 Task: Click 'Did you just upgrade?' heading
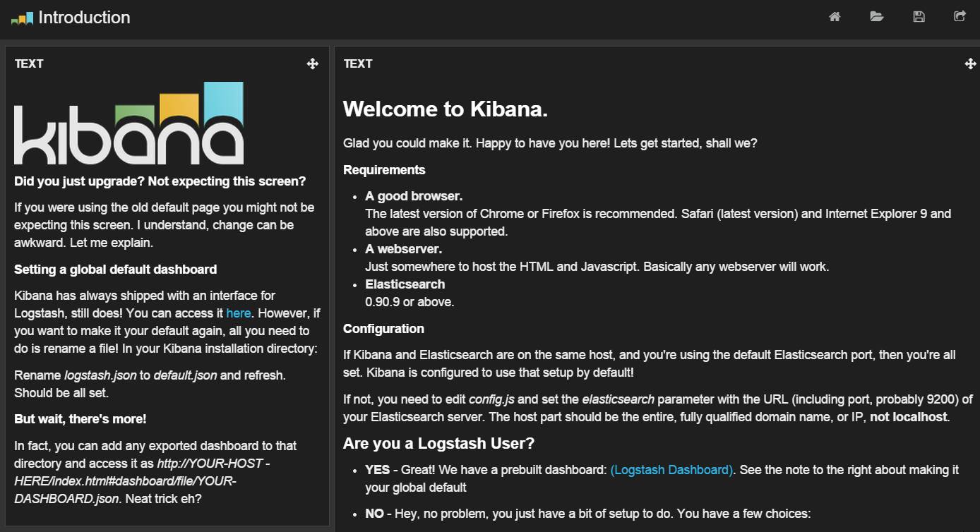click(160, 181)
